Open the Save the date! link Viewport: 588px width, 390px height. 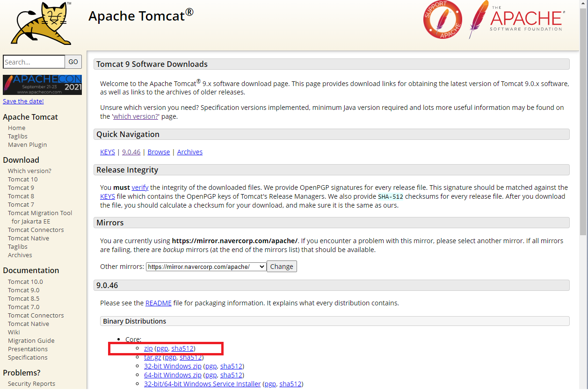coord(23,101)
